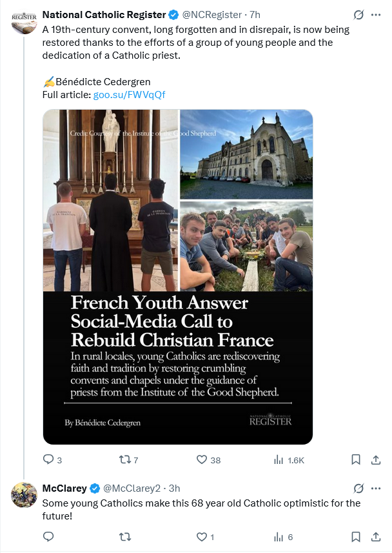Image resolution: width=392 pixels, height=553 pixels.
Task: Open the convent building exterior photo
Action: click(x=246, y=154)
